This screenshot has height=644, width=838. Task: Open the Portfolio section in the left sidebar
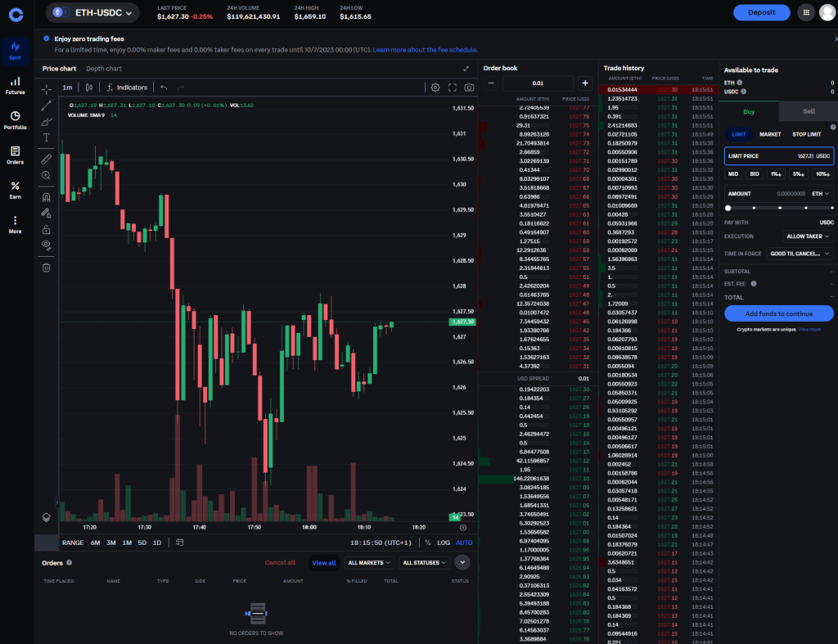point(16,117)
